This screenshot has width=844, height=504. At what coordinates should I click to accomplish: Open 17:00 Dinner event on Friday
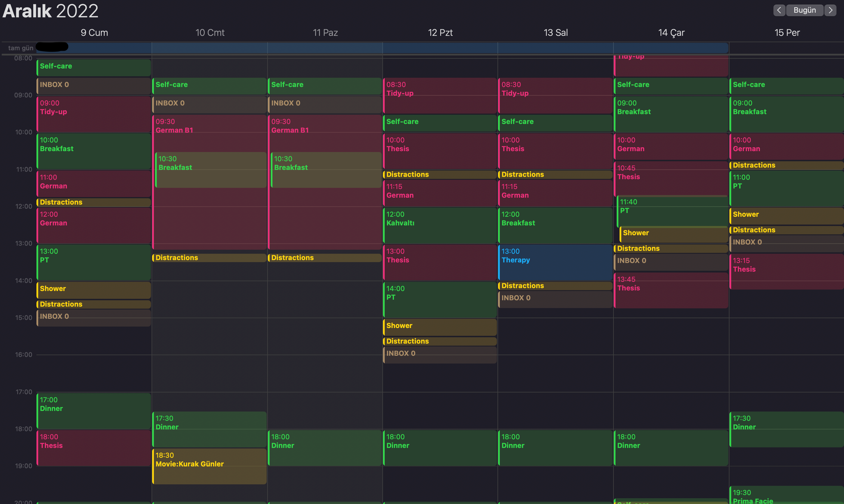click(x=94, y=411)
